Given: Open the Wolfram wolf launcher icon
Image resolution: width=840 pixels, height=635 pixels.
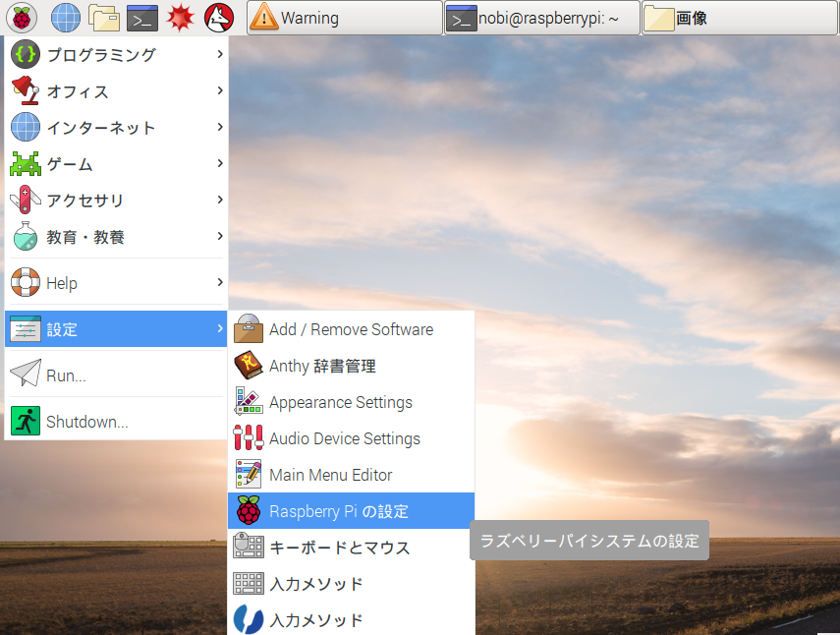Looking at the screenshot, I should [219, 18].
